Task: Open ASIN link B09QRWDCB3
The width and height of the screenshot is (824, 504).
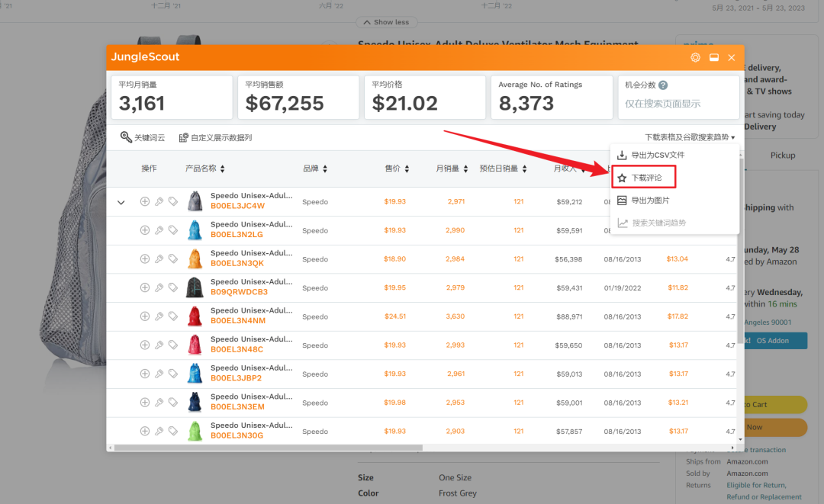Action: (x=239, y=292)
